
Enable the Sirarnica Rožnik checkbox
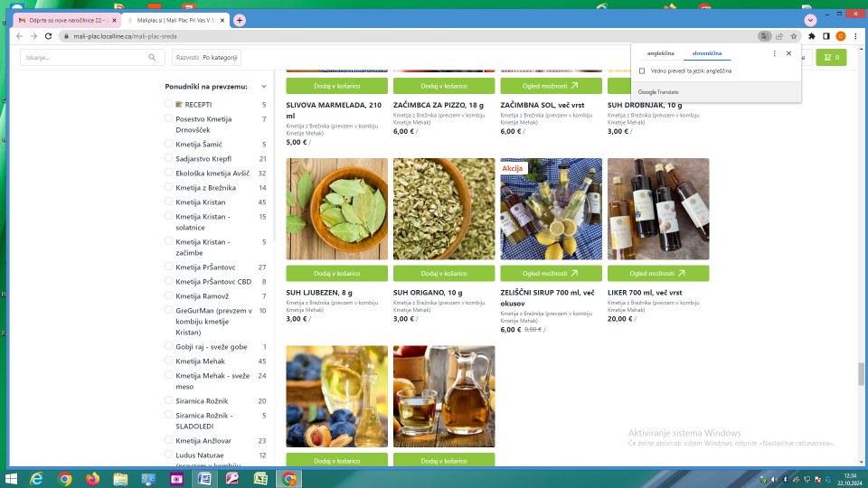(x=168, y=400)
